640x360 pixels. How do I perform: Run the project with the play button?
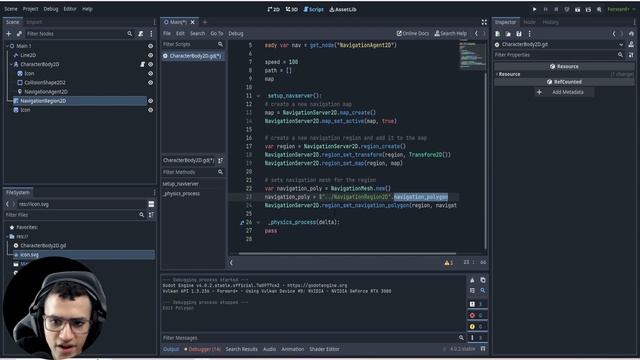coord(534,9)
